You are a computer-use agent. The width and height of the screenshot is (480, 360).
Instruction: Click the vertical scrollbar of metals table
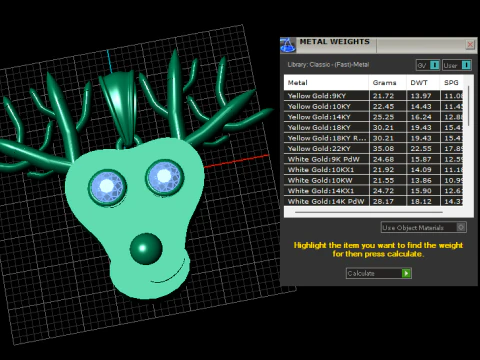click(x=468, y=107)
